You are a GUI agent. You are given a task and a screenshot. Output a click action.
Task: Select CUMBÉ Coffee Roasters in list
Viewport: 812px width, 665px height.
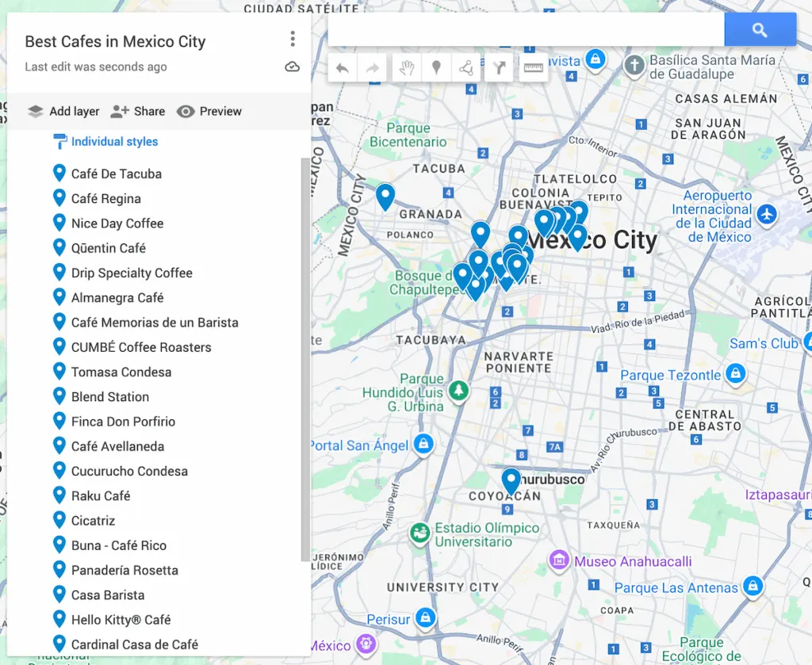[x=141, y=347]
